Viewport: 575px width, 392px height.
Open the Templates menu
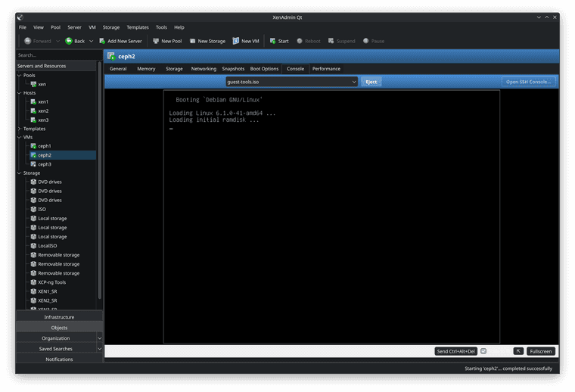tap(138, 27)
